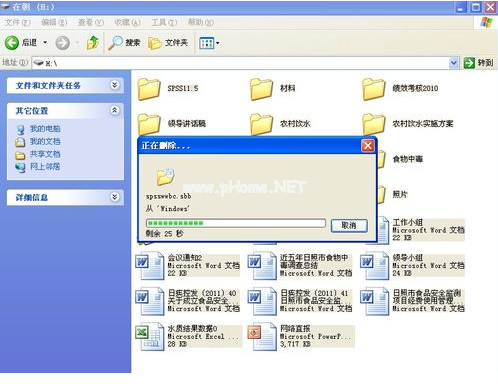Open the 工具 (Tools) menu
Image resolution: width=498 pixels, height=391 pixels.
pos(164,23)
